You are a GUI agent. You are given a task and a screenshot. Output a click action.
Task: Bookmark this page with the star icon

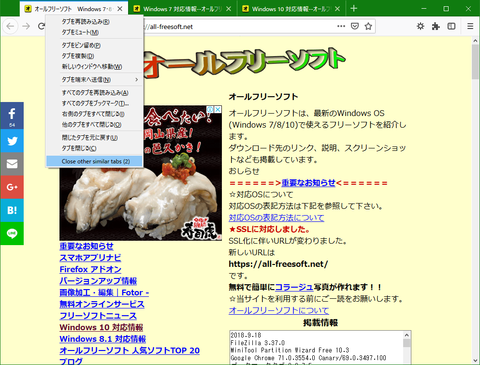368,26
